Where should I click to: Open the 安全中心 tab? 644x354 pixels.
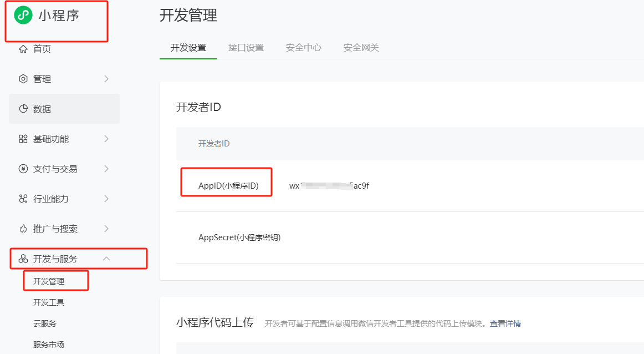point(304,48)
